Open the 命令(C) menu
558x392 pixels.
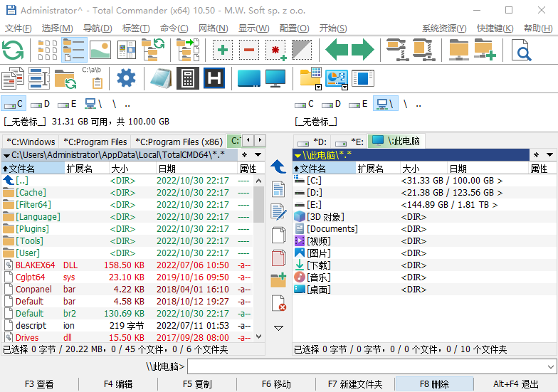pyautogui.click(x=174, y=28)
